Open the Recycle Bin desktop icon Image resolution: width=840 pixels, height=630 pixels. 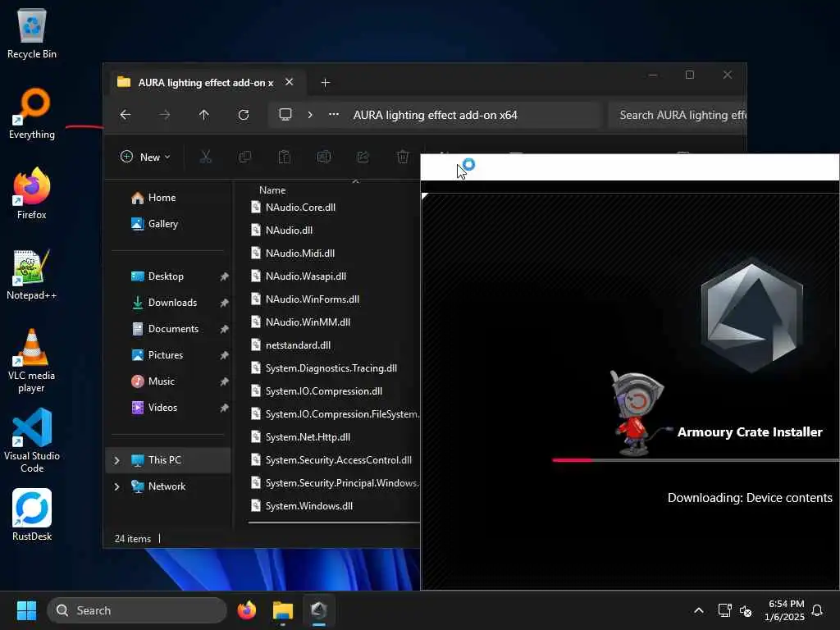pyautogui.click(x=32, y=33)
